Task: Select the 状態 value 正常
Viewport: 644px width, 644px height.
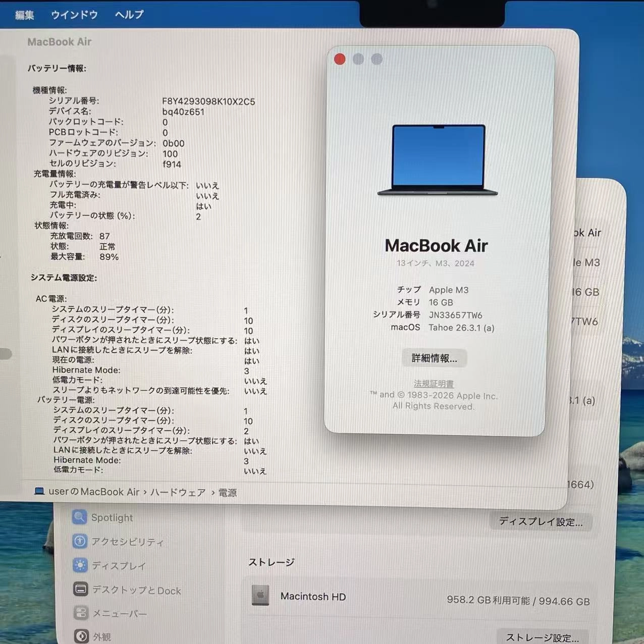Action: click(108, 246)
